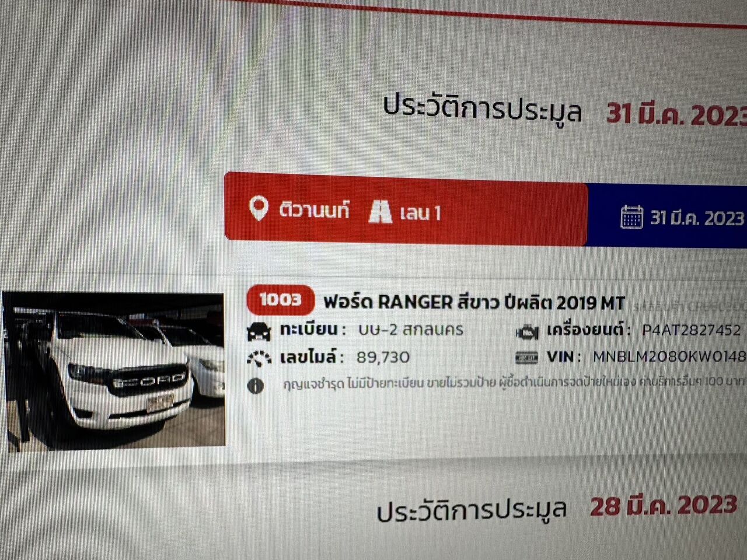Viewport: 747px width, 560px height.
Task: Click the calendar icon in blue banner
Action: coord(631,216)
